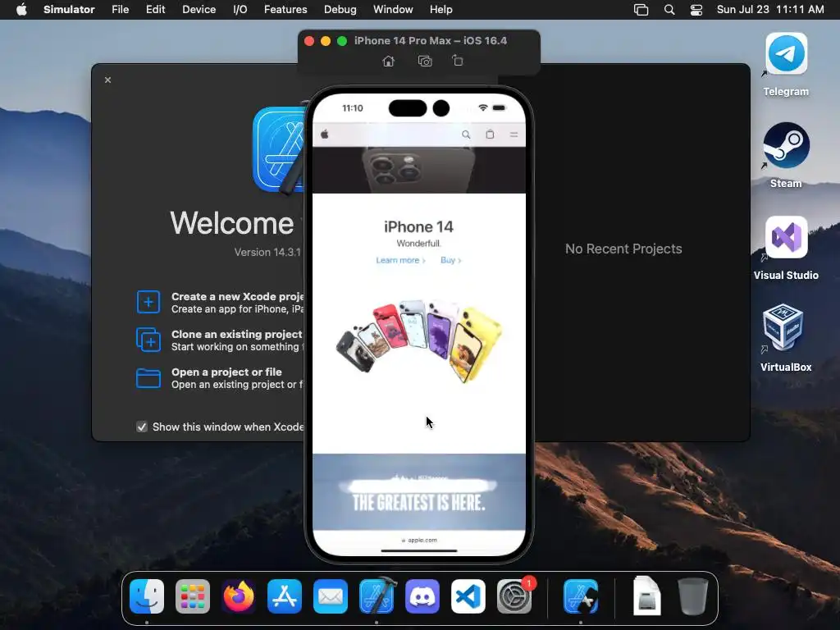Open the Help menu
Viewport: 840px width, 630px height.
point(441,10)
